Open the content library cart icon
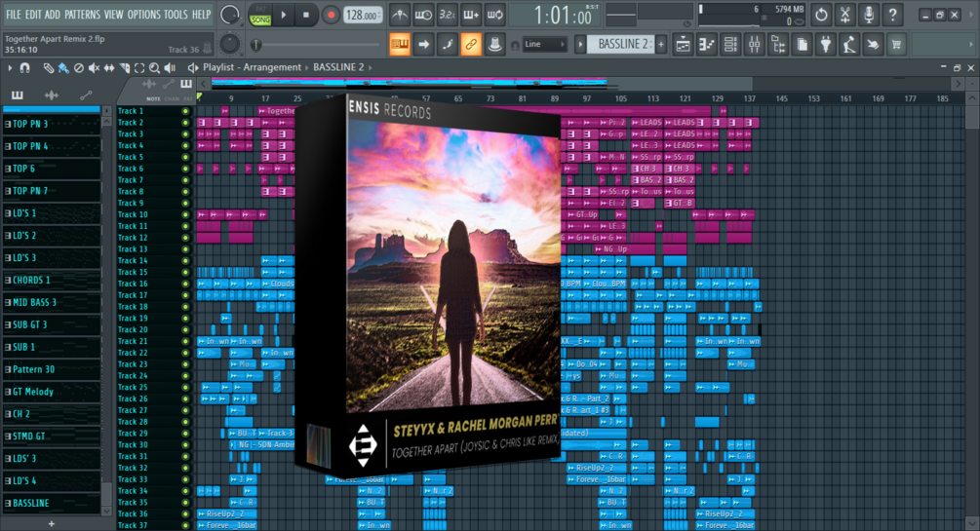 (x=897, y=45)
